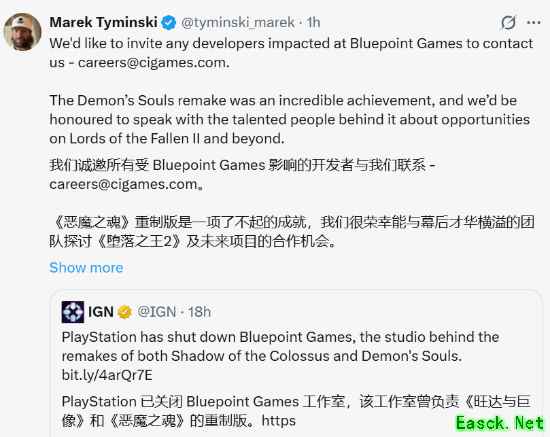Open the quoted IGN tweet about PlayStation's shutdown
The image size is (550, 437).
pyautogui.click(x=296, y=363)
